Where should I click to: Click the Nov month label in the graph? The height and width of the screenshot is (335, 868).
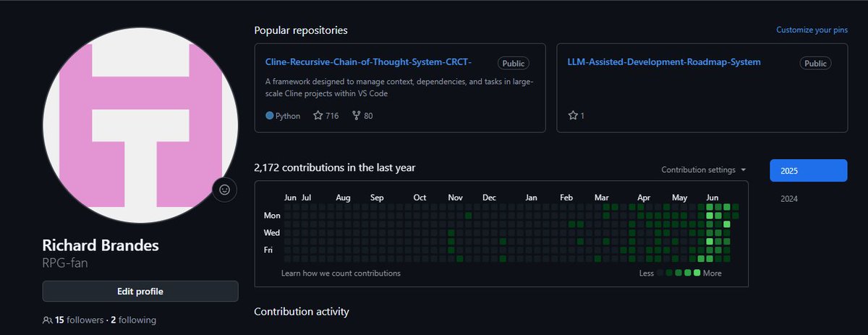(455, 197)
